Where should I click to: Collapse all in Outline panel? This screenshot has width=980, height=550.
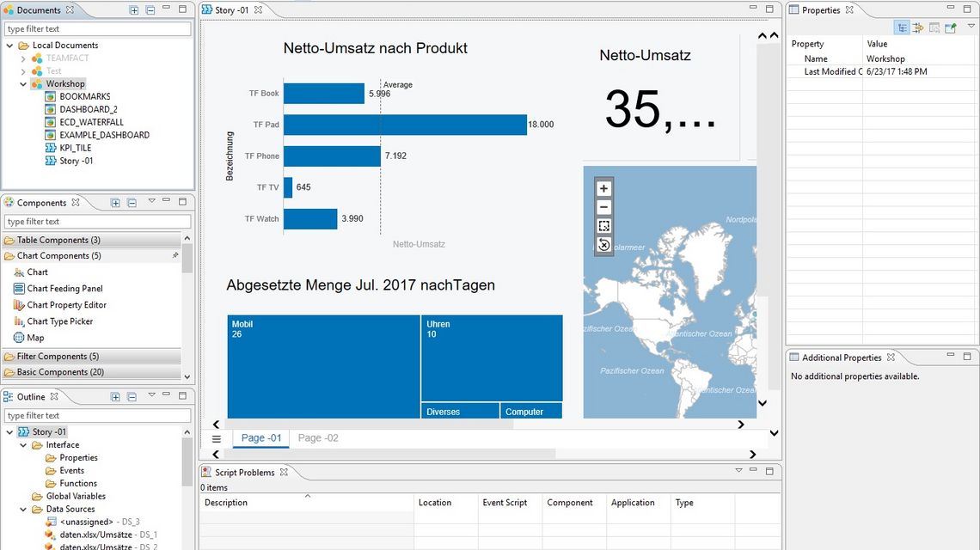pos(132,396)
